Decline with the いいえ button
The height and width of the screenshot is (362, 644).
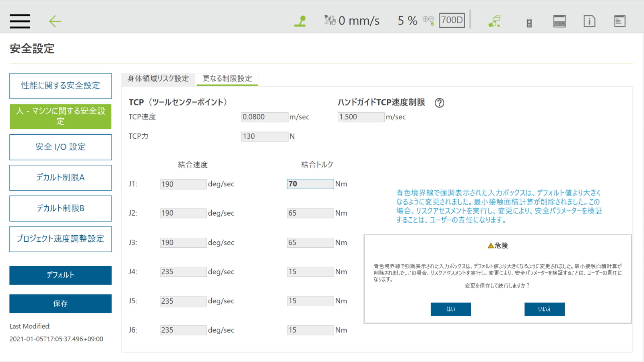pyautogui.click(x=545, y=309)
